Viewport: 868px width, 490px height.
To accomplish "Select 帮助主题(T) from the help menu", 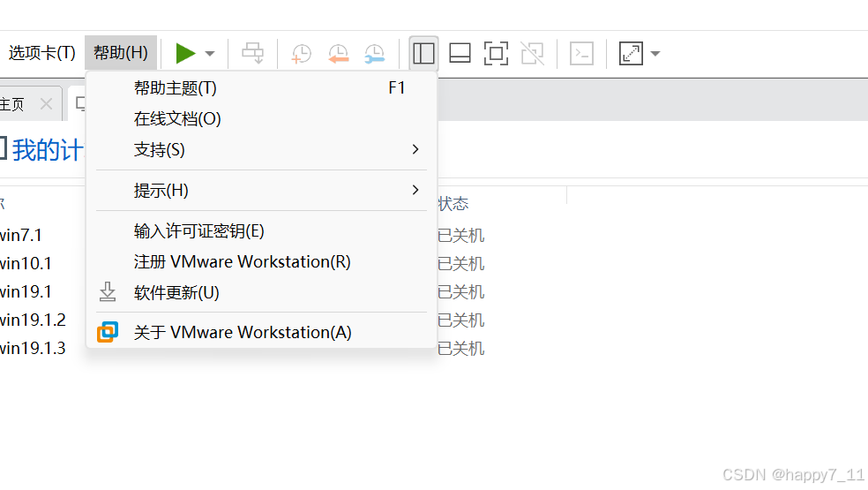I will 261,87.
